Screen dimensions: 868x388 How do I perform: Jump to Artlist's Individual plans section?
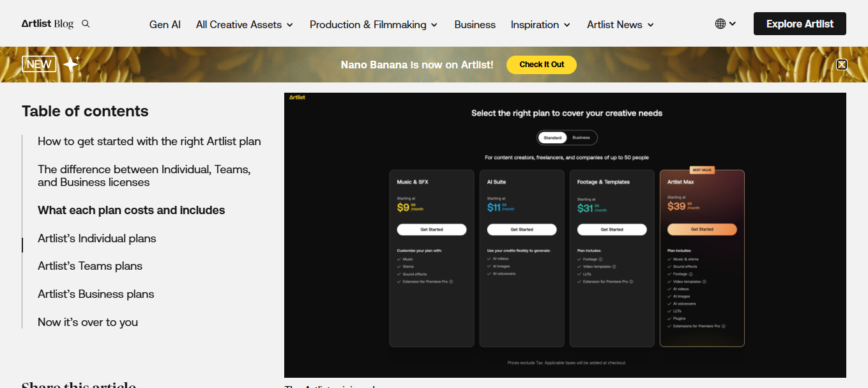tap(97, 238)
